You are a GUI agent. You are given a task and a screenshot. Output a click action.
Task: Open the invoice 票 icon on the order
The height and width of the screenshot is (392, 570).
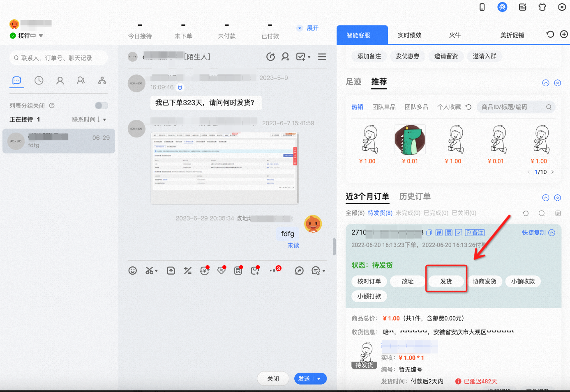click(x=449, y=233)
